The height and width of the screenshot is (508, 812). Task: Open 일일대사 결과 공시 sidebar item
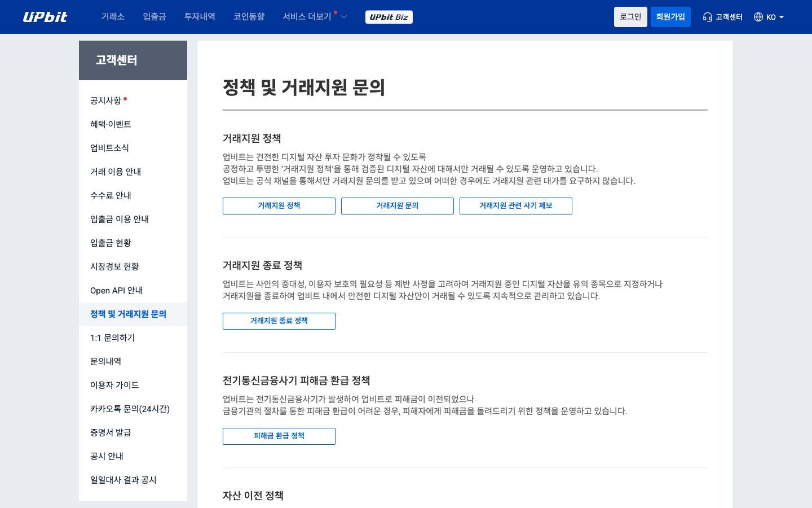click(133, 480)
